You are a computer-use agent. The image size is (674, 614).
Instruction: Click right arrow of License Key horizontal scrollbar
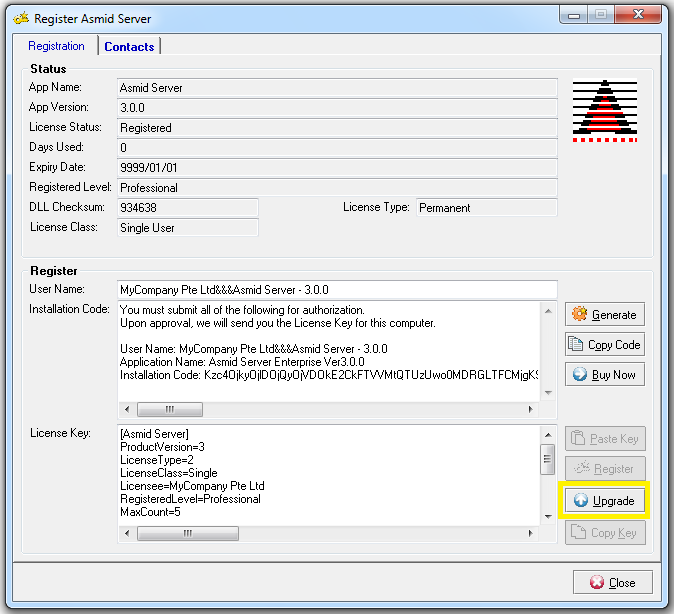pos(531,534)
